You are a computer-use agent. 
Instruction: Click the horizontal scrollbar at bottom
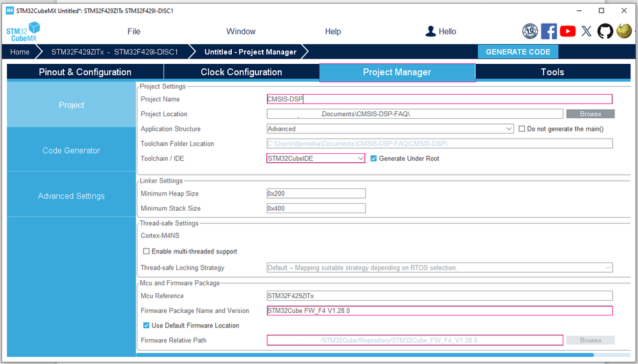click(365, 355)
